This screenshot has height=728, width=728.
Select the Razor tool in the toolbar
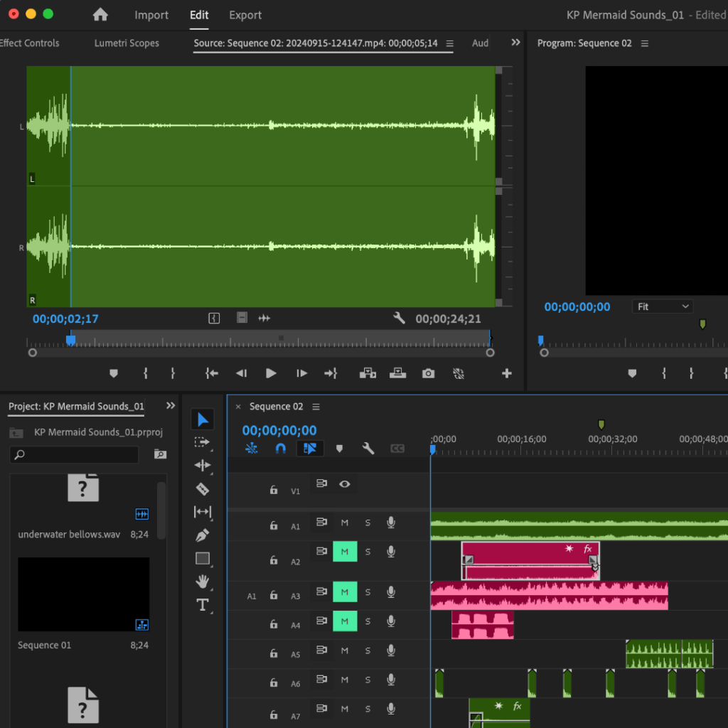(203, 489)
